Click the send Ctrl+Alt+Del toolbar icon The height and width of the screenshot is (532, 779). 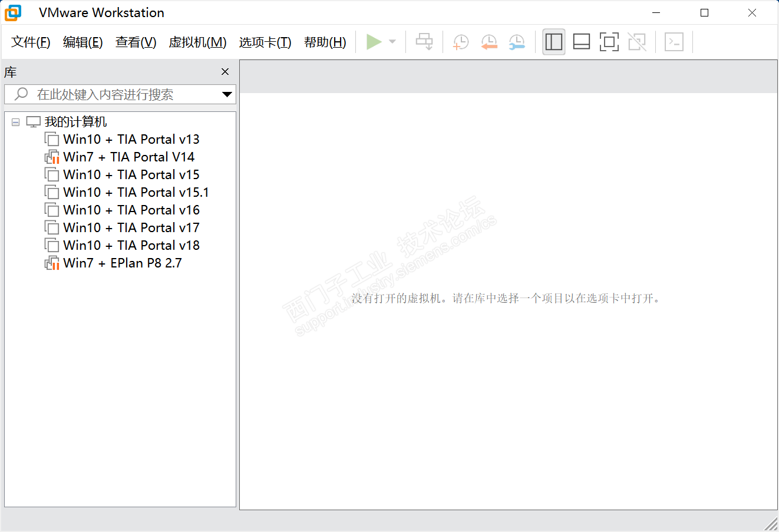[x=424, y=42]
